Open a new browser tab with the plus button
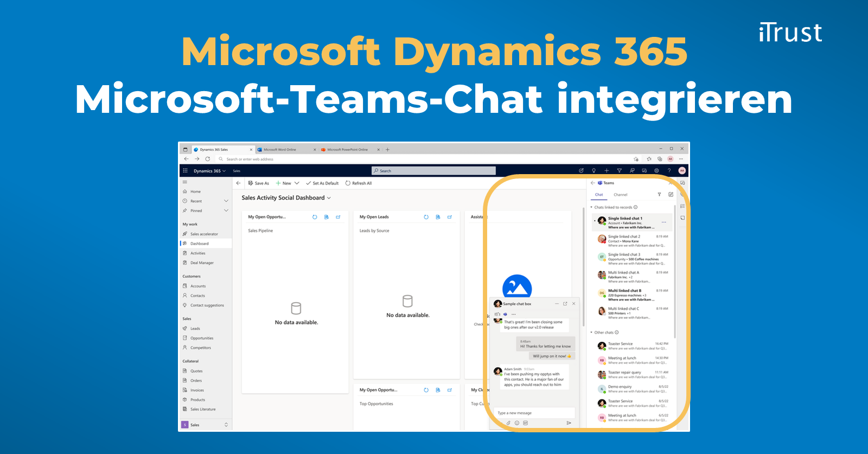 click(387, 150)
